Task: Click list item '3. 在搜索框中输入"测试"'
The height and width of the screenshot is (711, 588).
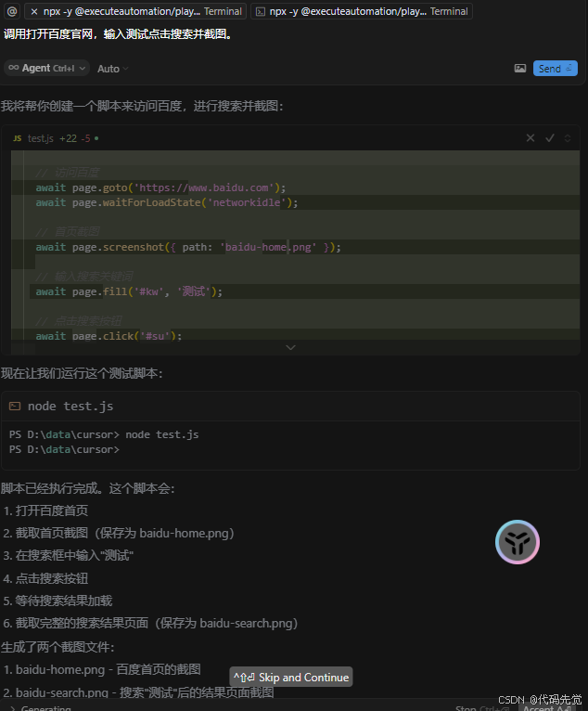Action: [x=68, y=555]
